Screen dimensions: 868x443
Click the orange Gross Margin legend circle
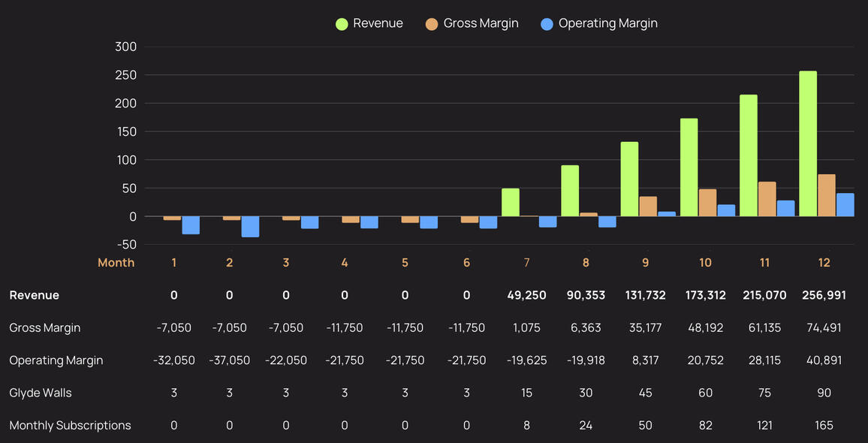[432, 24]
